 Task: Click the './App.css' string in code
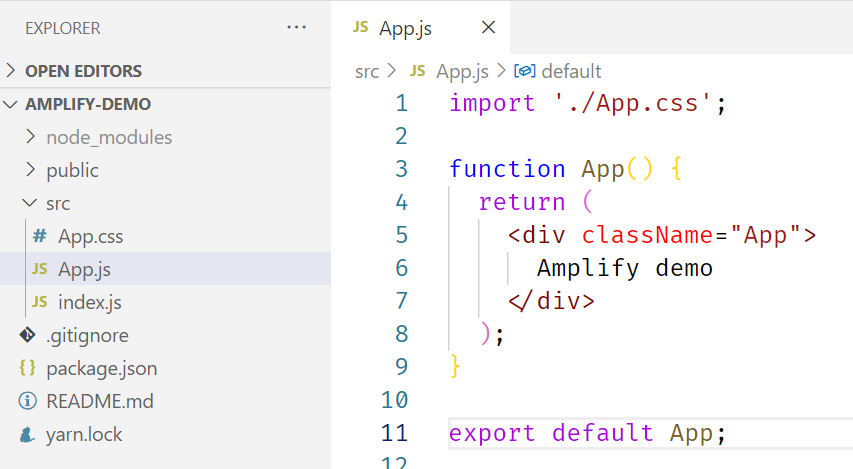(632, 103)
